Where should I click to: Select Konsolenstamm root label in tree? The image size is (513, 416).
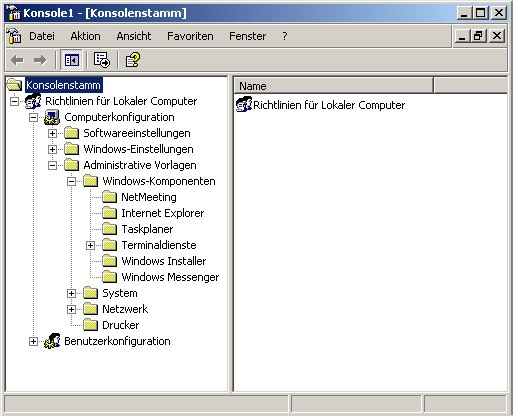(x=63, y=85)
